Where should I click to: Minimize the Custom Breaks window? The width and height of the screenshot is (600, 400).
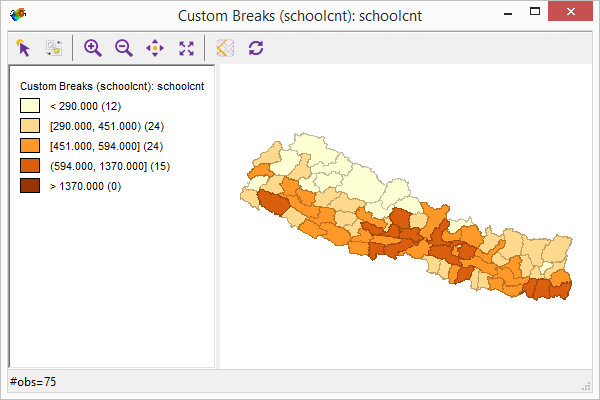pos(508,14)
